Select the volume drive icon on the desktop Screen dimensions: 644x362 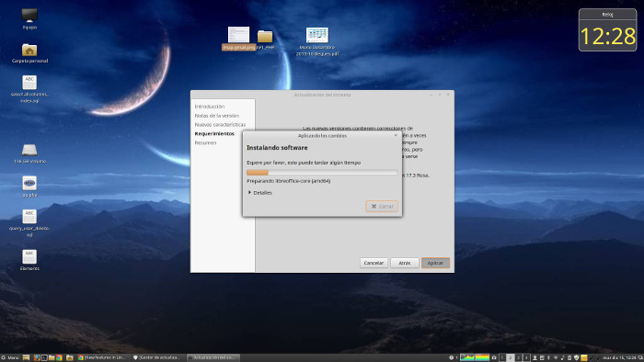[x=29, y=153]
